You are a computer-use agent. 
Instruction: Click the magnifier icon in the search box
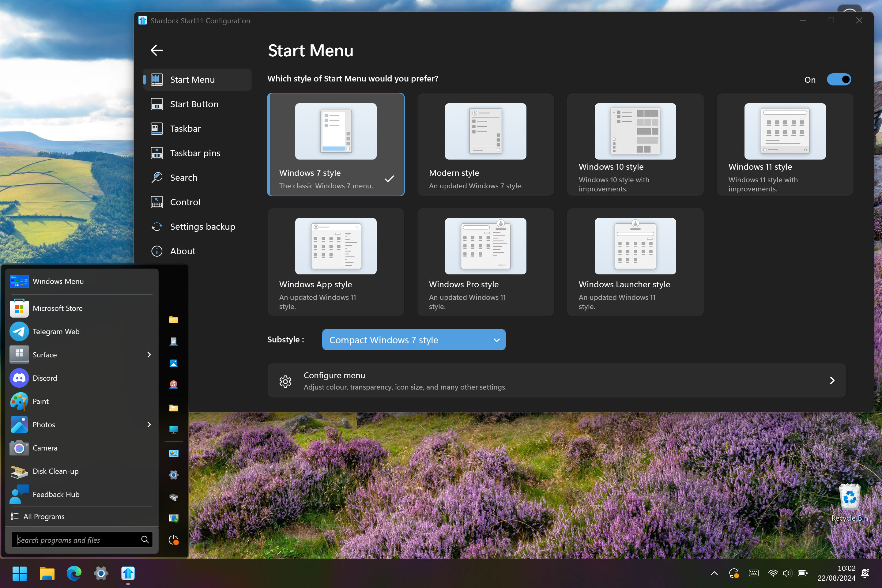(145, 540)
